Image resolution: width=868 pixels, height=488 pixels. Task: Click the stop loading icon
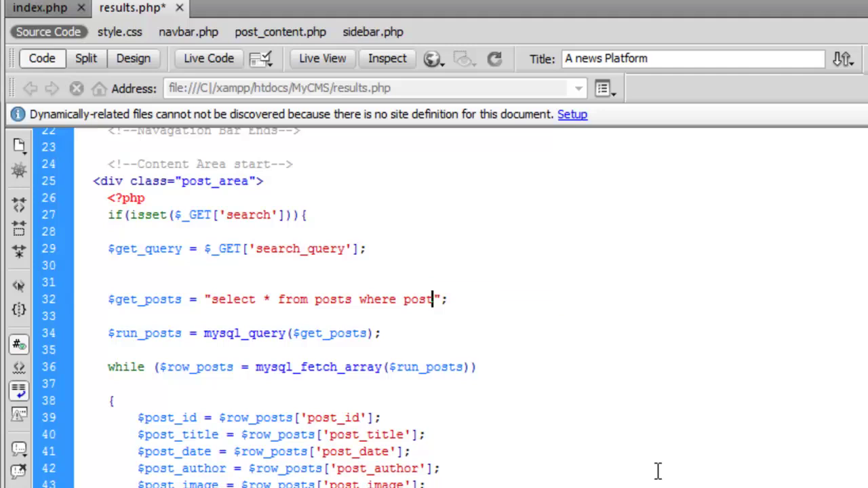(x=77, y=88)
